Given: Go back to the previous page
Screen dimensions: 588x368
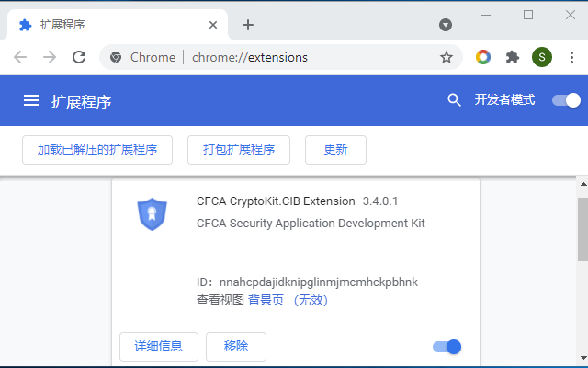Looking at the screenshot, I should [x=20, y=57].
